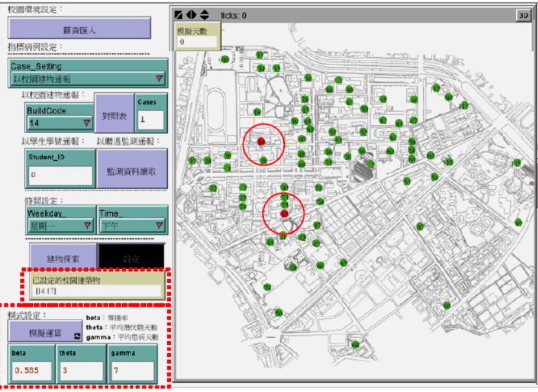Click the beta value input field

(x=30, y=371)
